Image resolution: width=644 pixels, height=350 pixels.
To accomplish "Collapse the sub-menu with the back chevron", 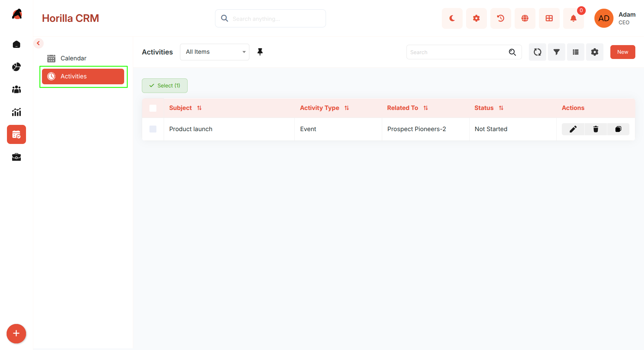I will click(38, 43).
